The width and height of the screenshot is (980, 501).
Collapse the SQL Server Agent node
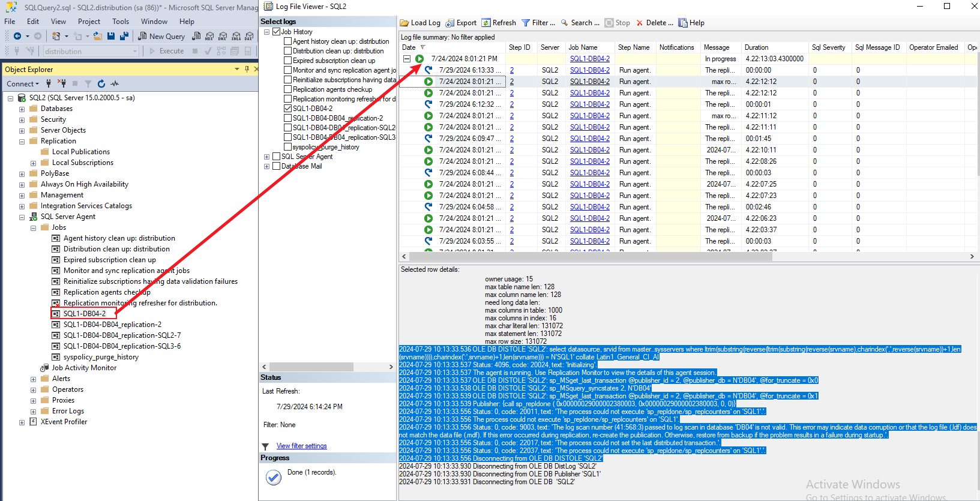pos(22,217)
